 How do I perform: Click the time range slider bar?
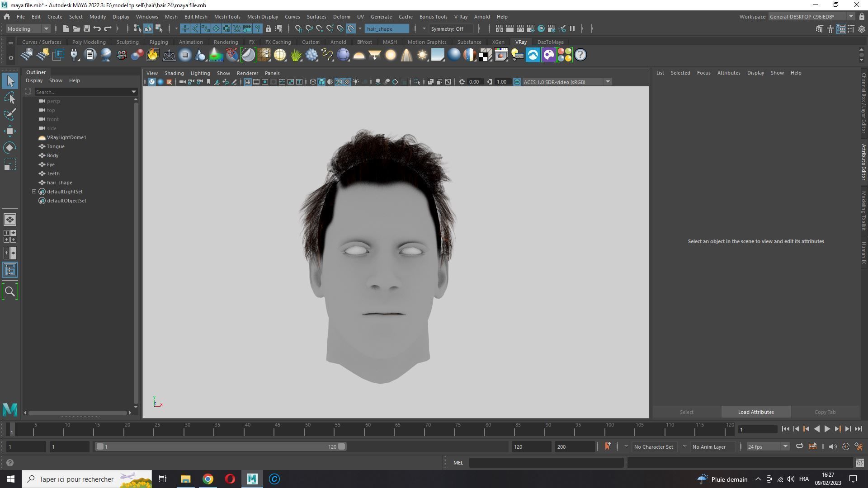click(220, 446)
